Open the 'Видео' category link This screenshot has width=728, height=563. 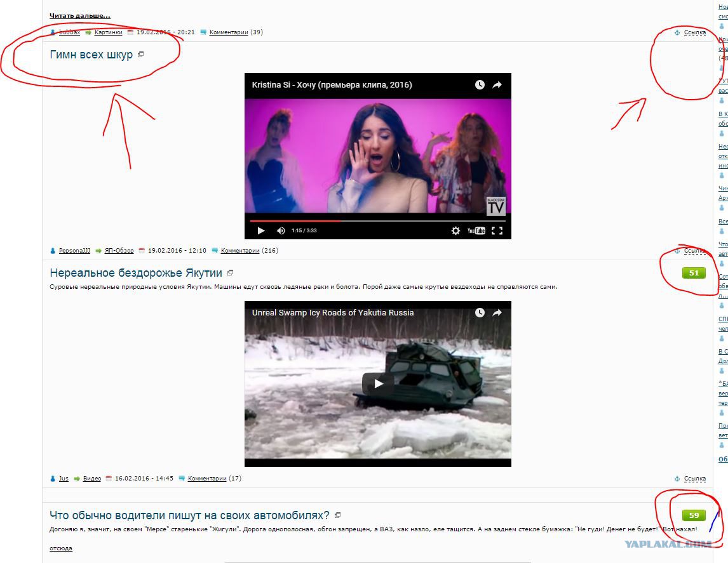click(92, 478)
